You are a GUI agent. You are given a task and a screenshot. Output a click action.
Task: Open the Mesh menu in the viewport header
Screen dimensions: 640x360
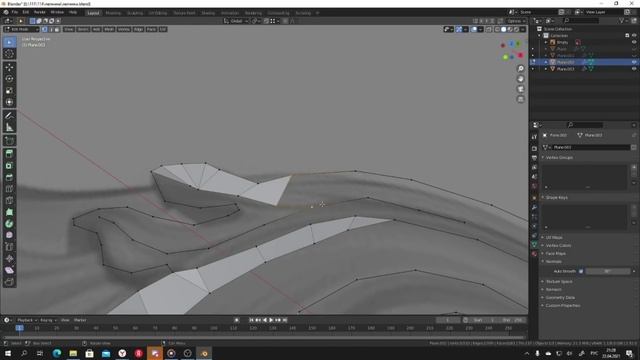coord(109,29)
